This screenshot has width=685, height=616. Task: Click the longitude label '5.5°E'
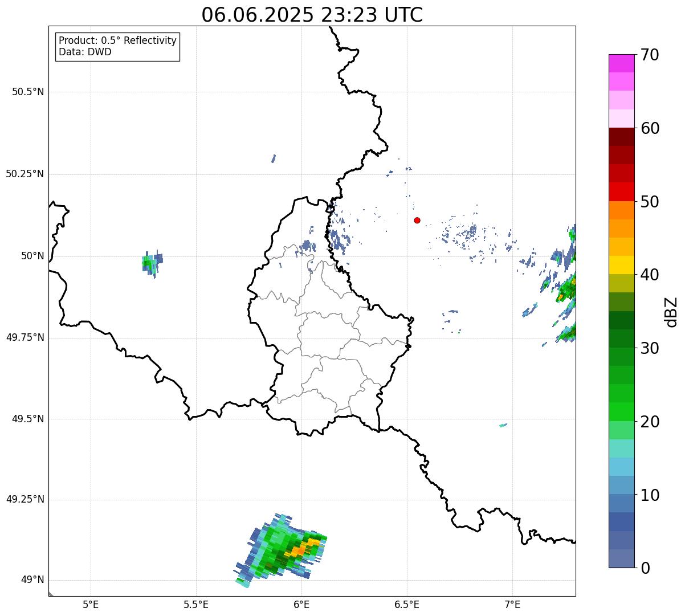tap(196, 605)
